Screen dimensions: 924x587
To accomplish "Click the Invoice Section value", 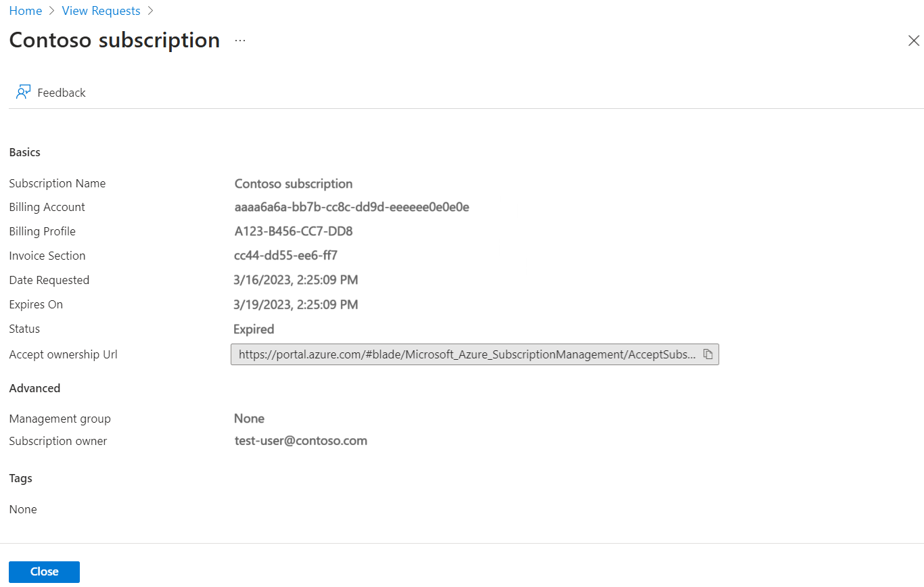I will click(285, 256).
